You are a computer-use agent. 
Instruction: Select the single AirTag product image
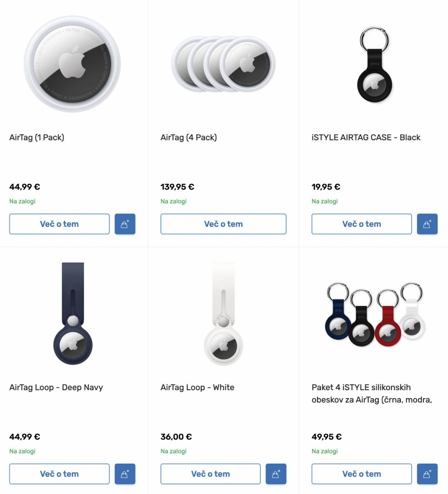[x=72, y=64]
